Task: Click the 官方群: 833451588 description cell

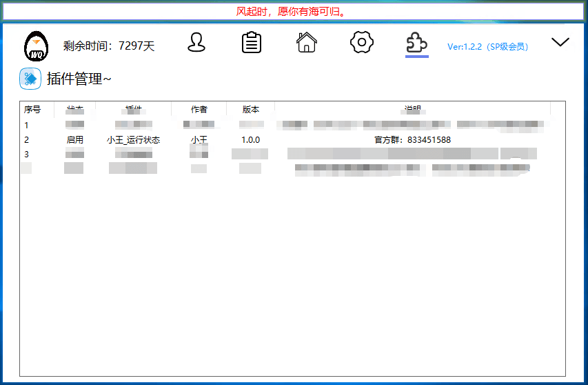Action: point(412,140)
